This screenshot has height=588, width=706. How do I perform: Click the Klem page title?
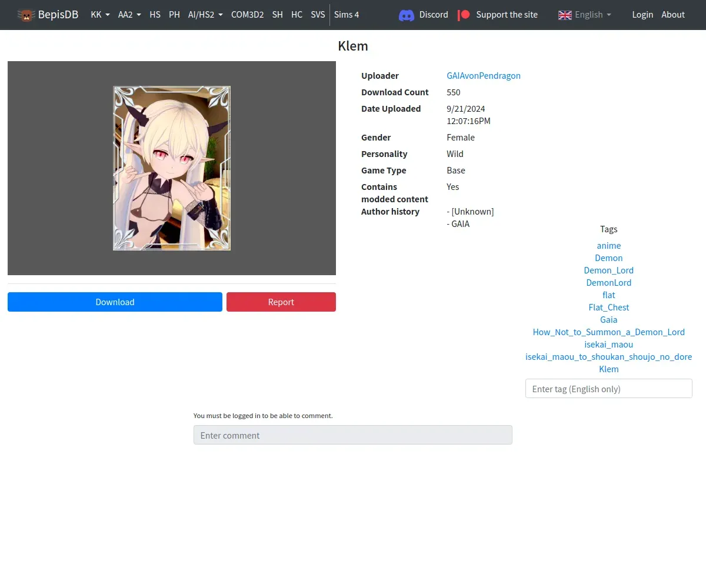pos(353,46)
